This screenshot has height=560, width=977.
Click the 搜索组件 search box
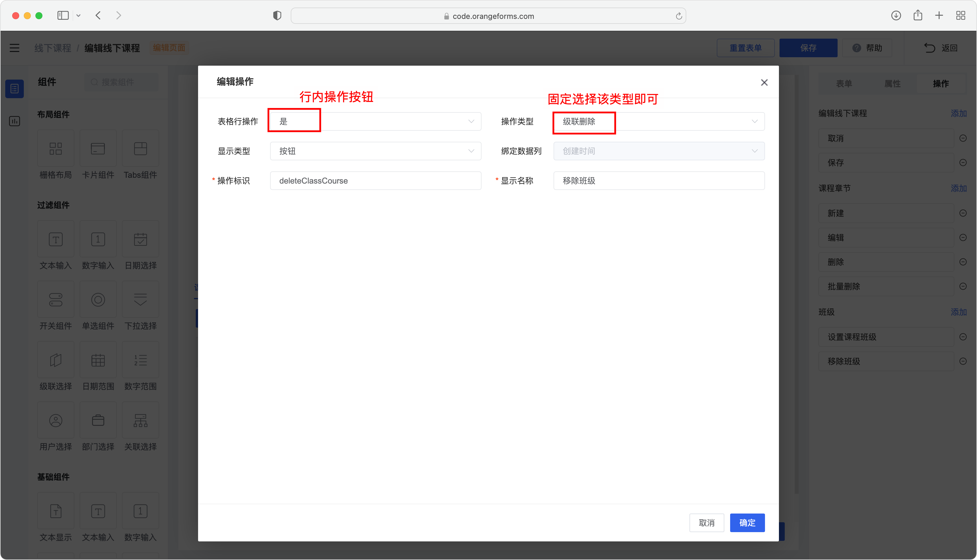click(121, 82)
